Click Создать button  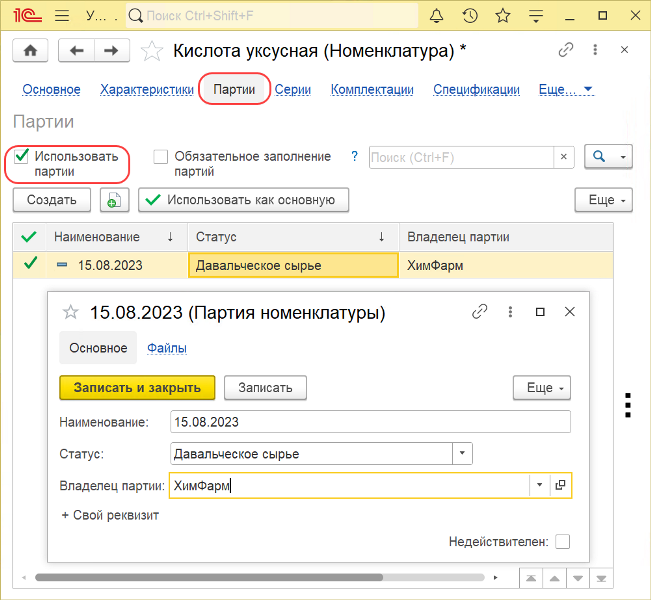point(51,200)
